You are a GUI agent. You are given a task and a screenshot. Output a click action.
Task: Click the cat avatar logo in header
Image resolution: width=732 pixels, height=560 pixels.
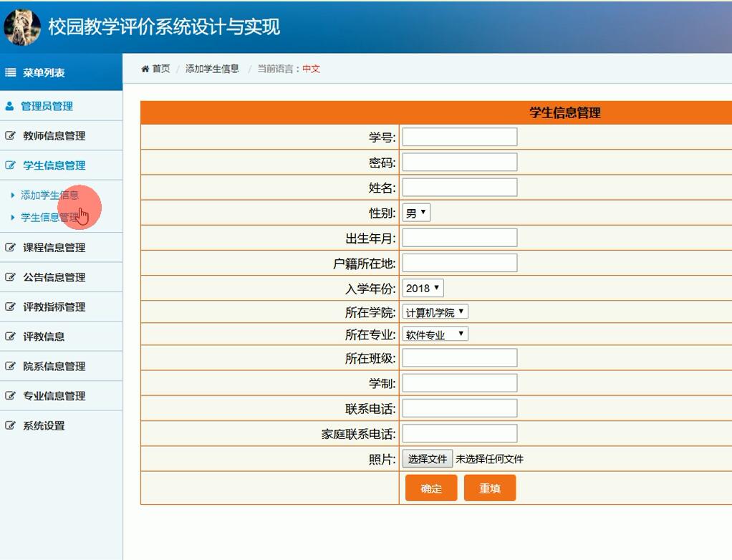click(x=22, y=26)
